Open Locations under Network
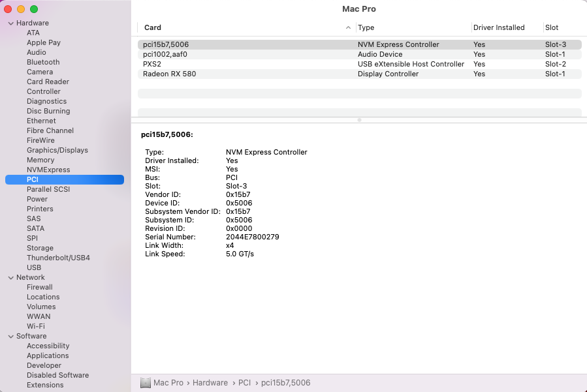This screenshot has width=587, height=392. 43,297
